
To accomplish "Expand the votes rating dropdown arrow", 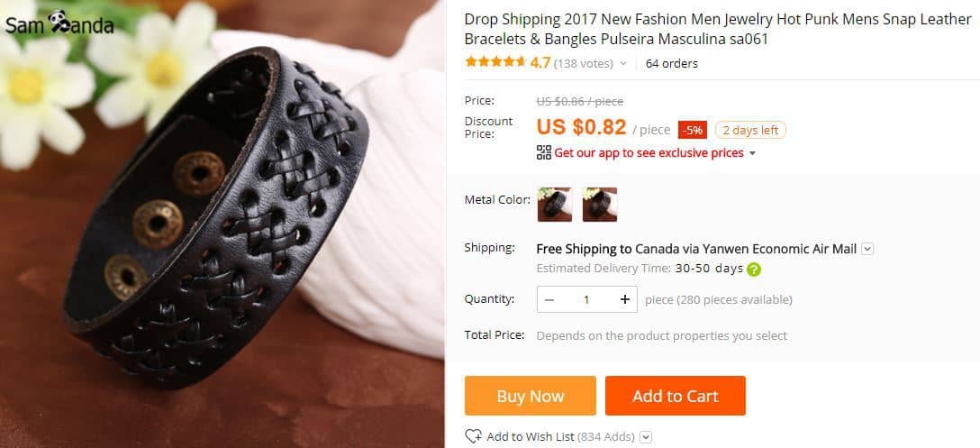I will click(622, 64).
